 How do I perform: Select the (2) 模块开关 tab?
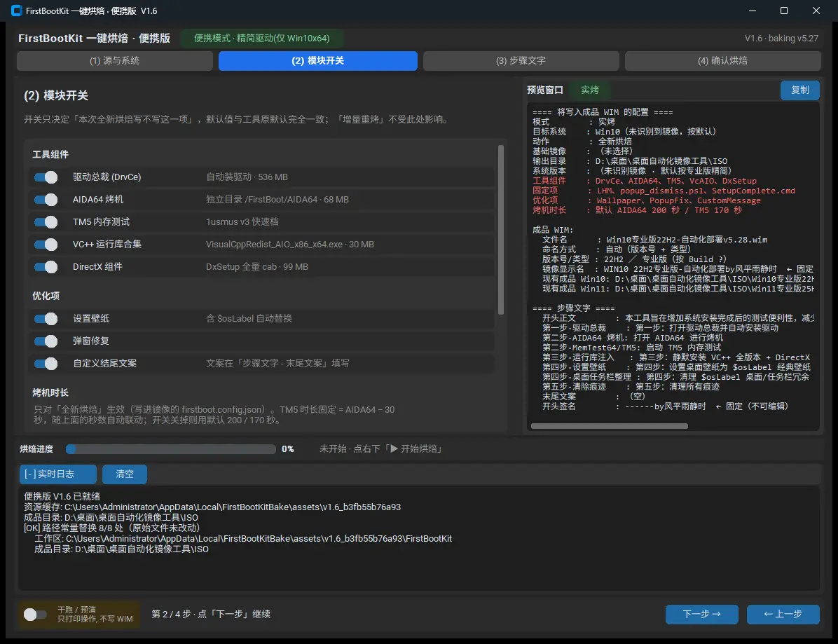click(x=318, y=61)
